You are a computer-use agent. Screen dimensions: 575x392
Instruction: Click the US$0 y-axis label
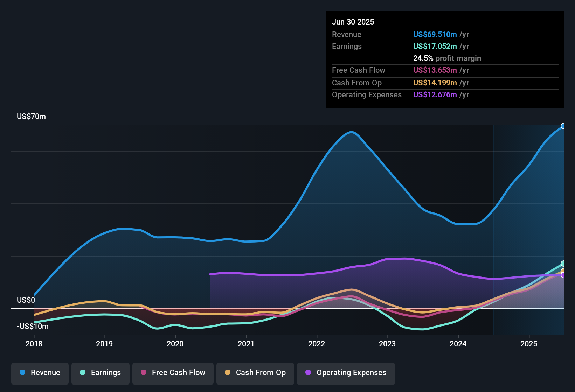(26, 300)
